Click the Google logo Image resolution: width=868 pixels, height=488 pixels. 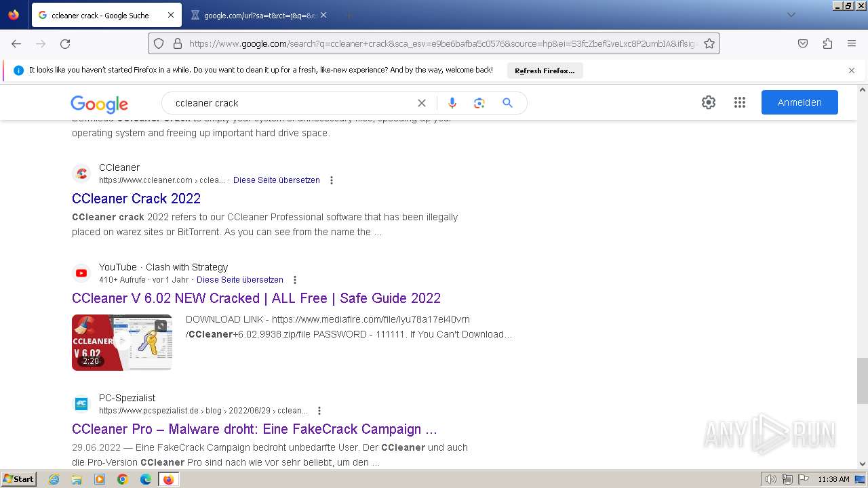tap(99, 104)
